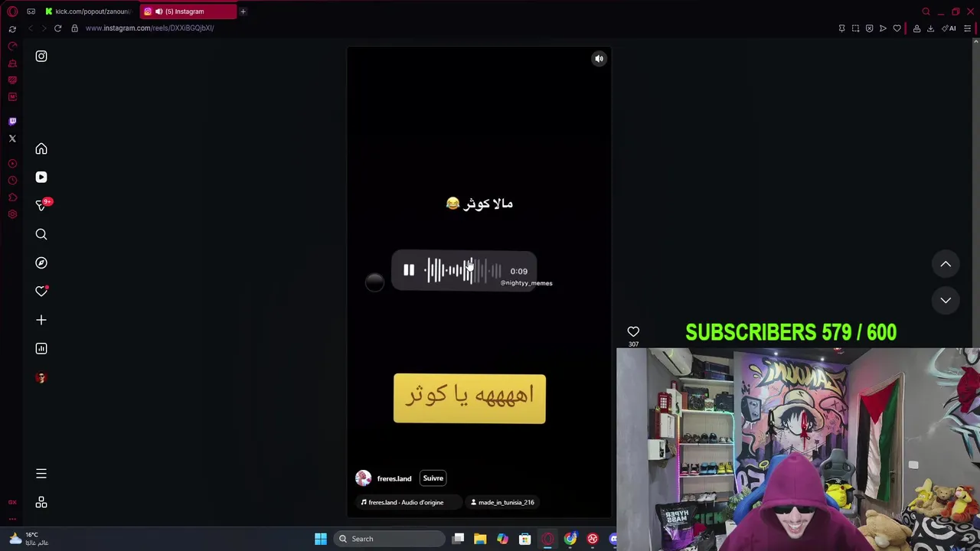Go to the next reel with down arrow

click(946, 300)
